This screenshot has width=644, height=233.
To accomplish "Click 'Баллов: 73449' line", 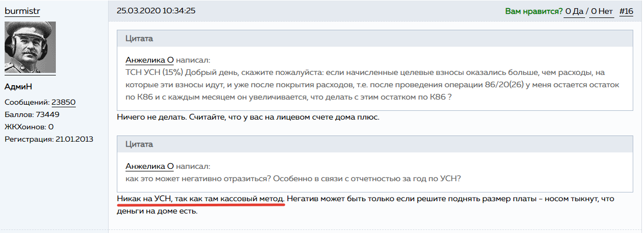I will pos(32,114).
